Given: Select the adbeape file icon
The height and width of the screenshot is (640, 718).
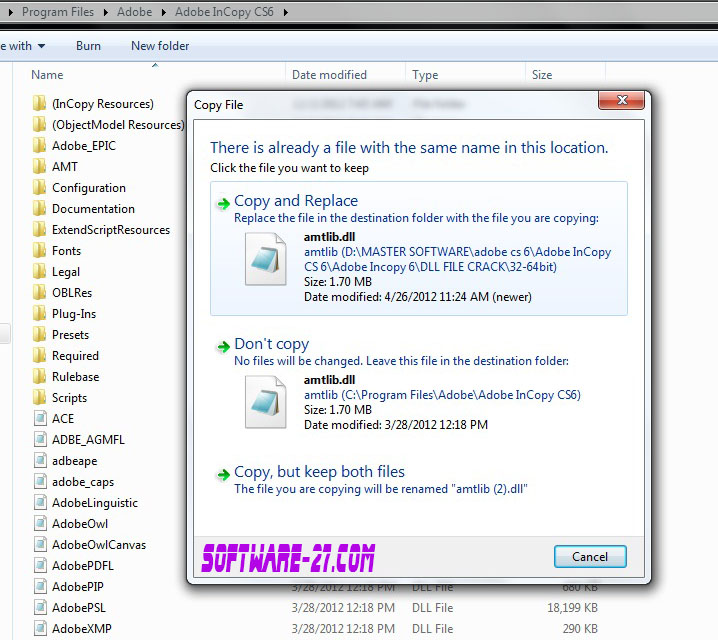Looking at the screenshot, I should tap(40, 461).
